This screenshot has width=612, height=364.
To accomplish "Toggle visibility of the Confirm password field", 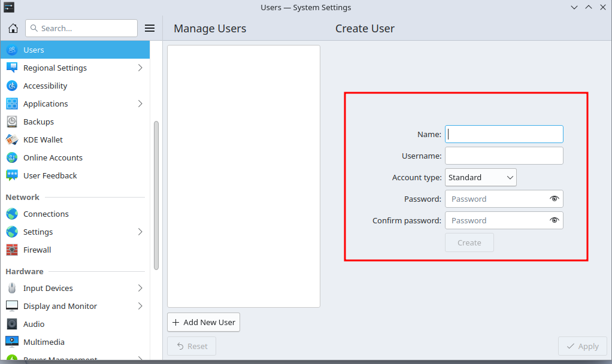I will pos(554,220).
